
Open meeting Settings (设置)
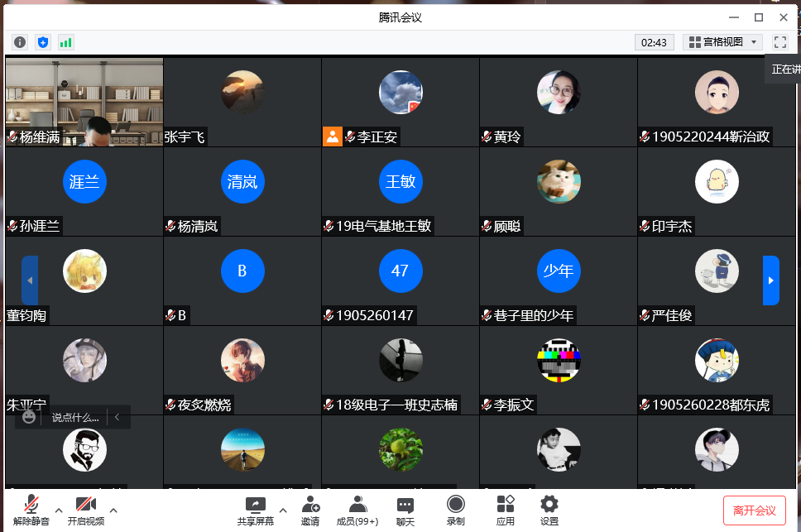(549, 510)
